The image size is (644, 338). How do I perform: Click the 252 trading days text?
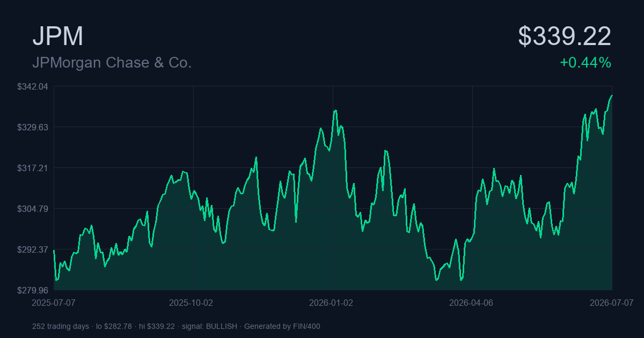61,326
